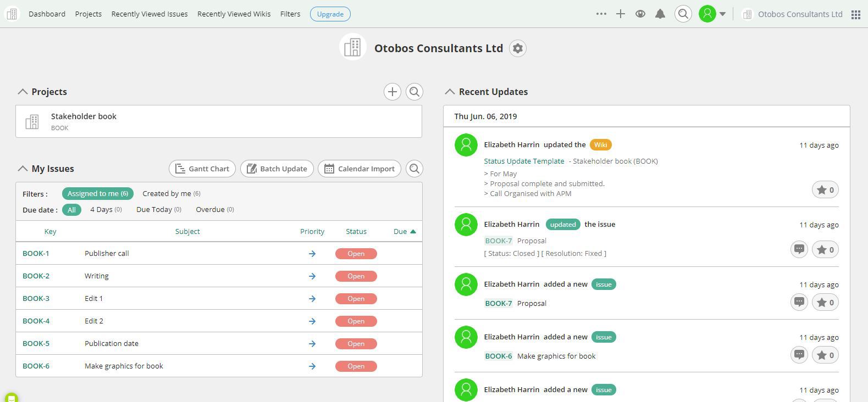The image size is (868, 402).
Task: Add a new project with plus button
Action: coord(392,92)
